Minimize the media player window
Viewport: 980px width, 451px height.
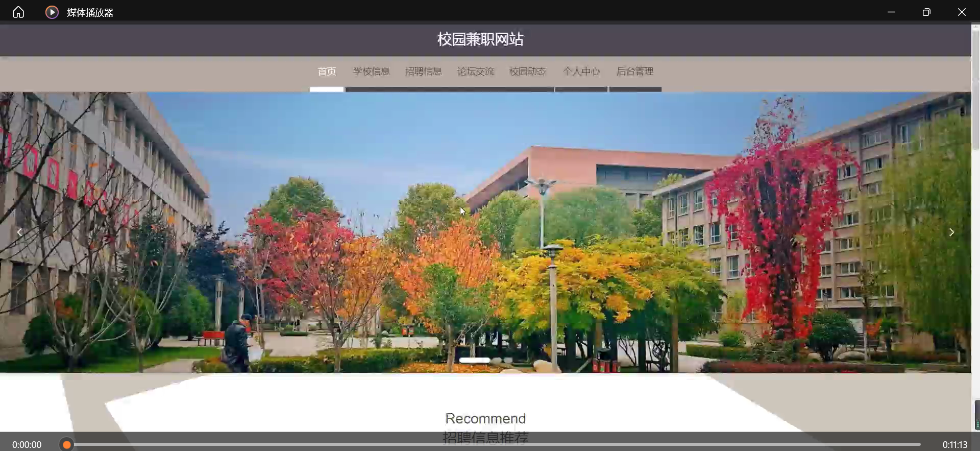click(891, 12)
